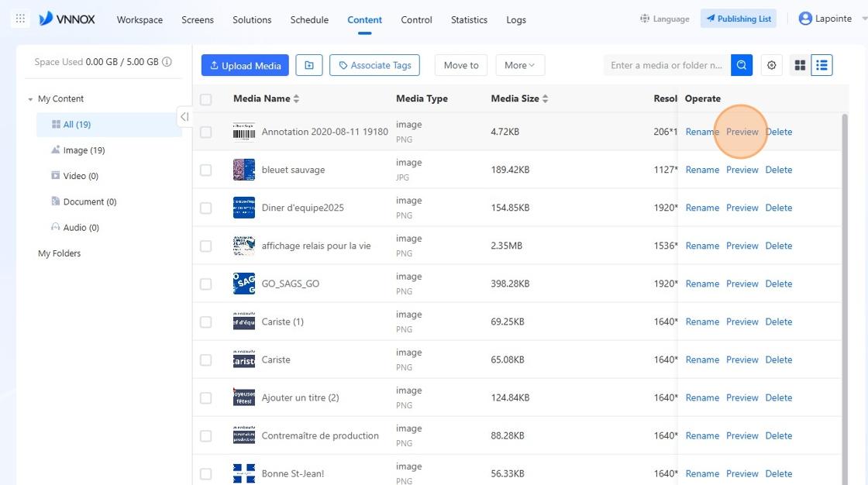Click the blue search magnifier icon
Image resolution: width=868 pixels, height=485 pixels.
click(x=741, y=65)
